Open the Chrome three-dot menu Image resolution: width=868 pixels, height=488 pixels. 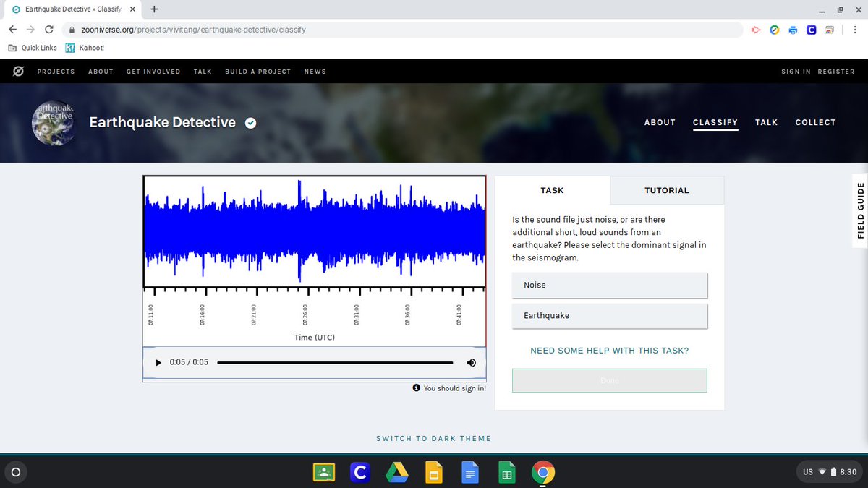(854, 30)
